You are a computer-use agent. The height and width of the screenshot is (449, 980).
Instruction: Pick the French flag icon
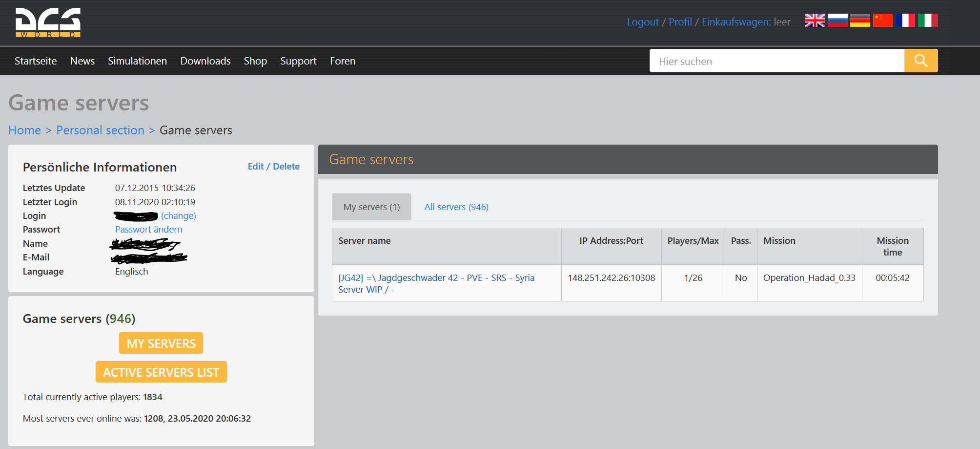pos(905,21)
